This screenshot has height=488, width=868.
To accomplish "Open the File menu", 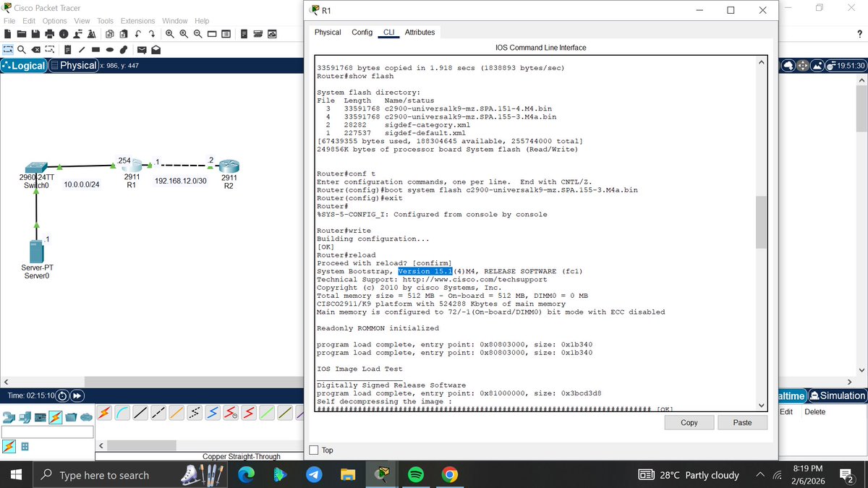I will (10, 21).
